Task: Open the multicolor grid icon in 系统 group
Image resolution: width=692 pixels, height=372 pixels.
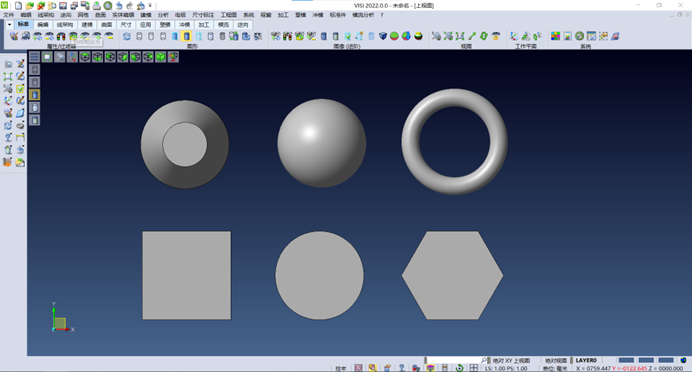Action: click(x=556, y=36)
